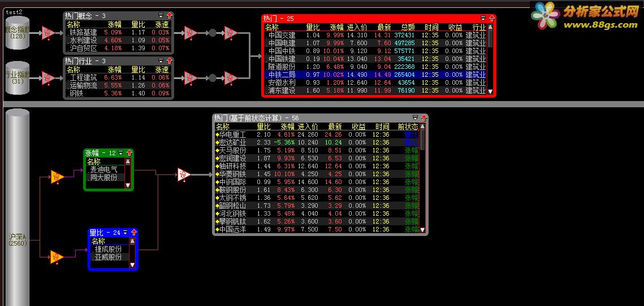Click scroll-down arrow in 量比 - 24 panel
644x306 pixels.
pyautogui.click(x=132, y=265)
